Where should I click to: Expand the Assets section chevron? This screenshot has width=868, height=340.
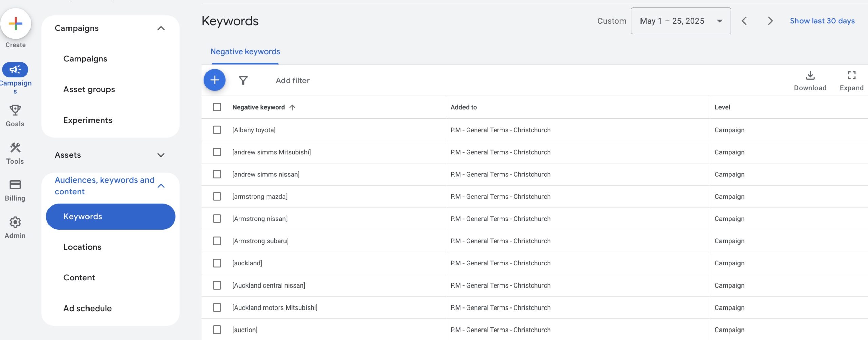pyautogui.click(x=161, y=155)
